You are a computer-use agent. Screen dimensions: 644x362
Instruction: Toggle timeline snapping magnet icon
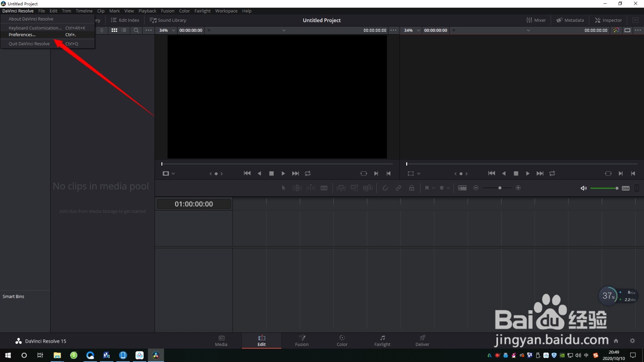click(x=385, y=188)
